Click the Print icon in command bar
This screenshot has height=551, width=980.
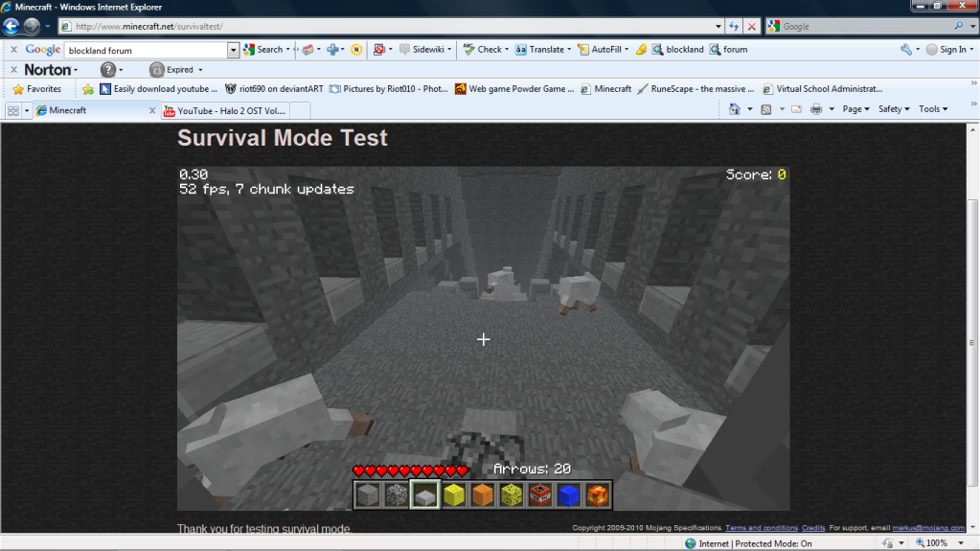pyautogui.click(x=816, y=109)
